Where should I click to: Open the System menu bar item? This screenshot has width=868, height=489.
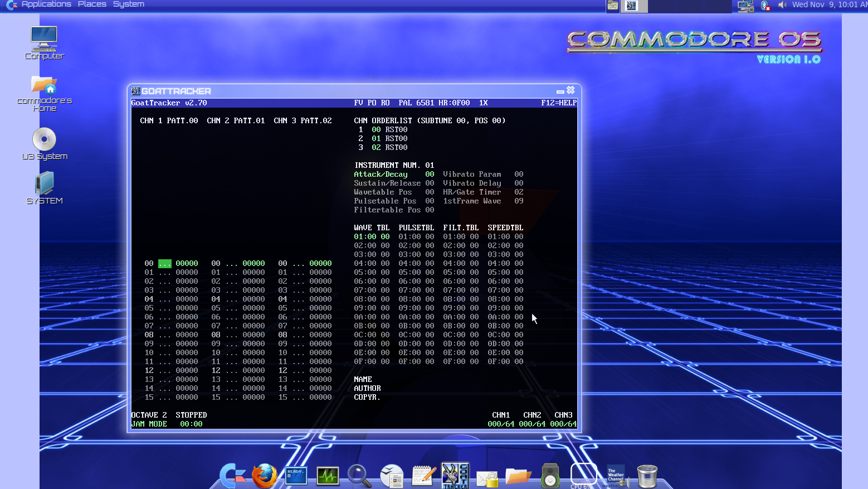point(128,4)
